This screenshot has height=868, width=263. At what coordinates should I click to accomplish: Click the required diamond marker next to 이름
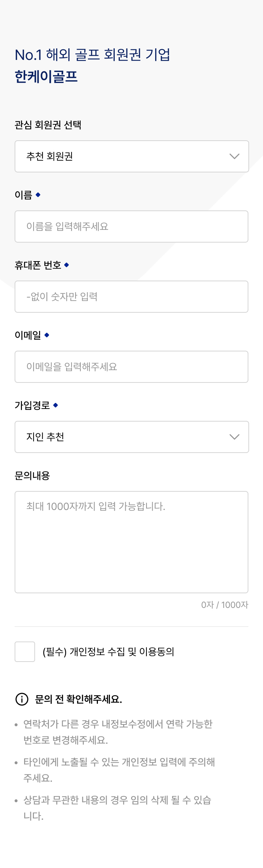click(x=38, y=195)
